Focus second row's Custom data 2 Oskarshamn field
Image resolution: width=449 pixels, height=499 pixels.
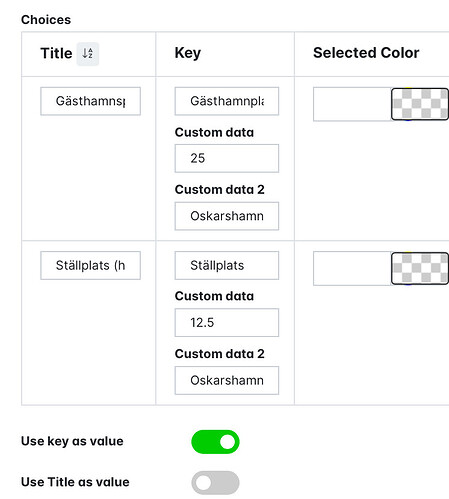click(227, 380)
